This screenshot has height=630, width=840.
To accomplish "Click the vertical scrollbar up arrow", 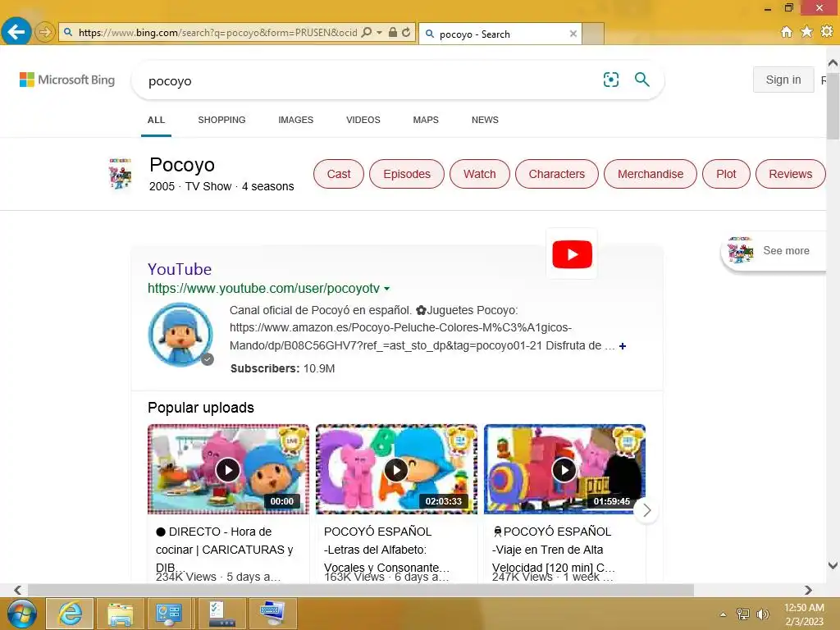I will coord(833,63).
